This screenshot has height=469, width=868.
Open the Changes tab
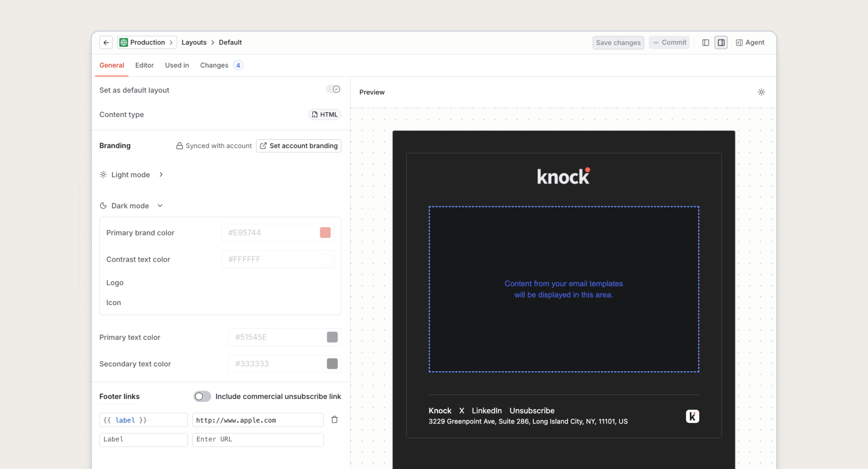coord(215,65)
